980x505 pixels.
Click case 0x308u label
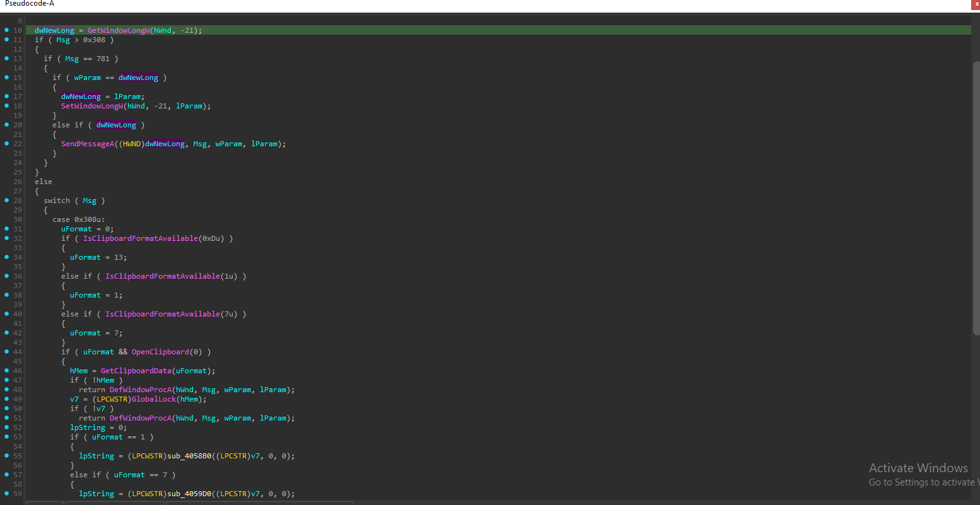[79, 219]
